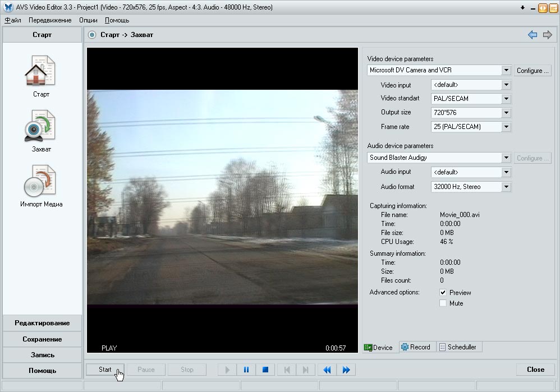Expand the Редактирование sidebar section
Screen dimensions: 560x392
point(42,323)
